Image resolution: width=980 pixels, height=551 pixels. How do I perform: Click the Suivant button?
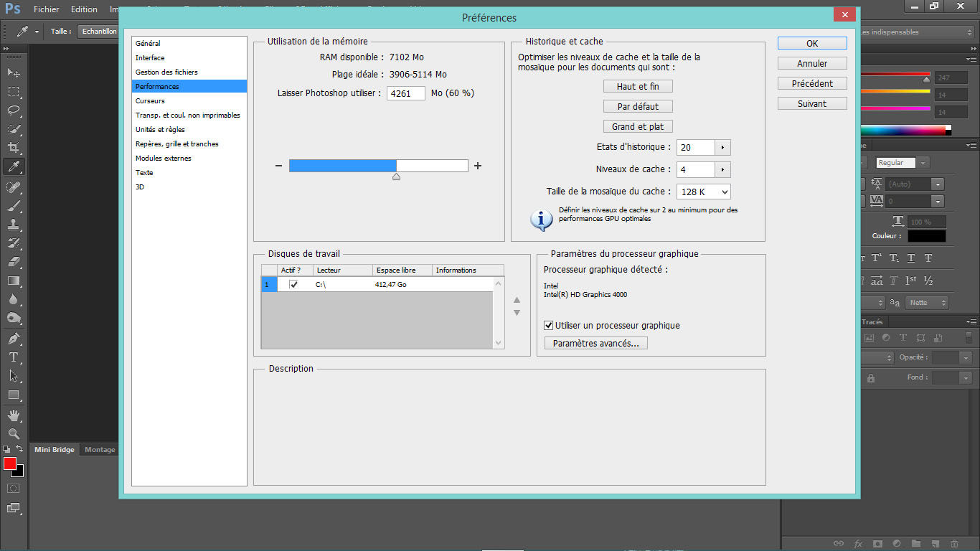point(812,103)
